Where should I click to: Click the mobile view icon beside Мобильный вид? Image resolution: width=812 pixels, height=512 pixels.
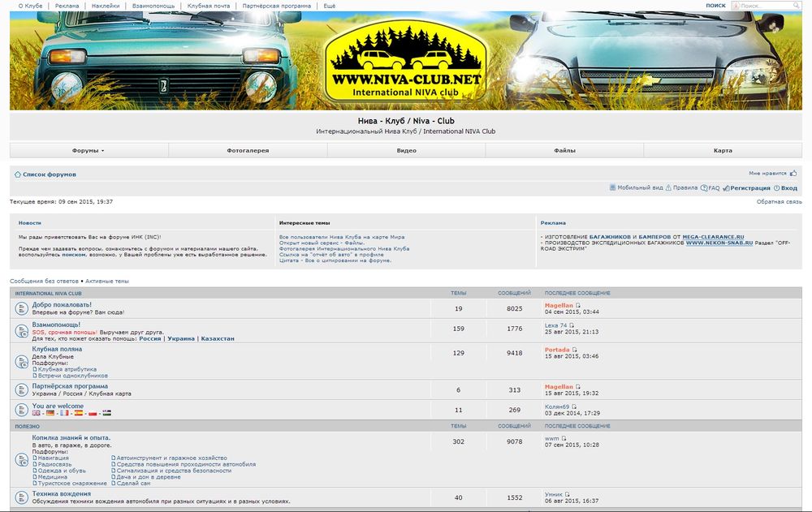(x=612, y=187)
